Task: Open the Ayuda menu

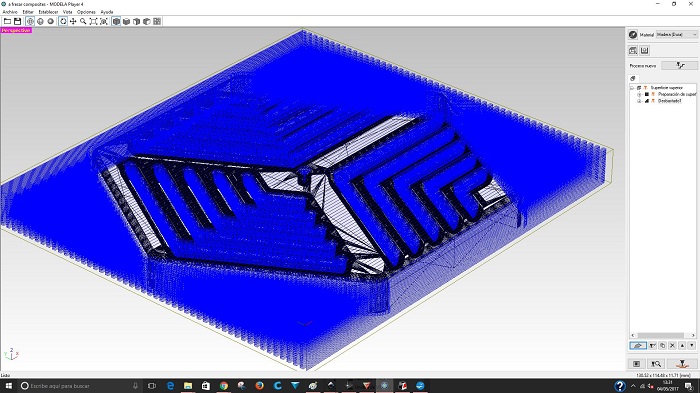Action: pos(107,12)
